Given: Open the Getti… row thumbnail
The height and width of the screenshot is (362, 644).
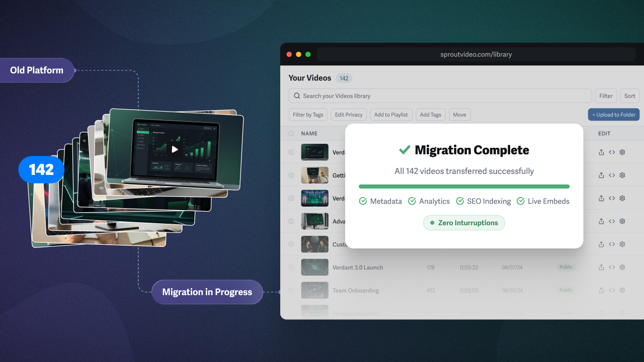Looking at the screenshot, I should [315, 175].
